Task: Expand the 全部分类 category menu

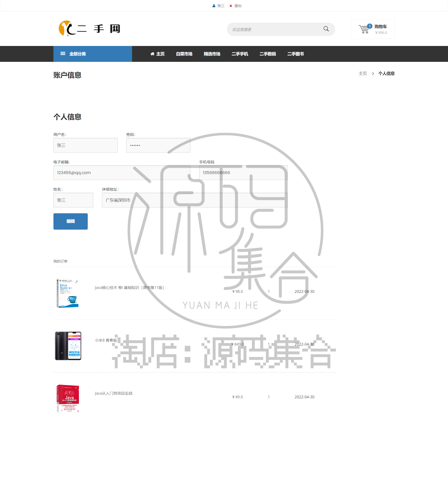Action: [93, 54]
